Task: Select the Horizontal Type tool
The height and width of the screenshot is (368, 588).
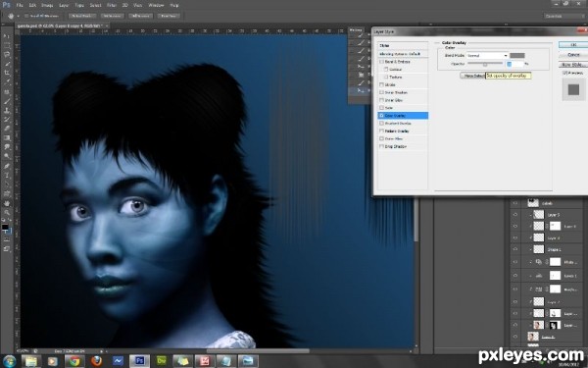Action: (x=7, y=175)
